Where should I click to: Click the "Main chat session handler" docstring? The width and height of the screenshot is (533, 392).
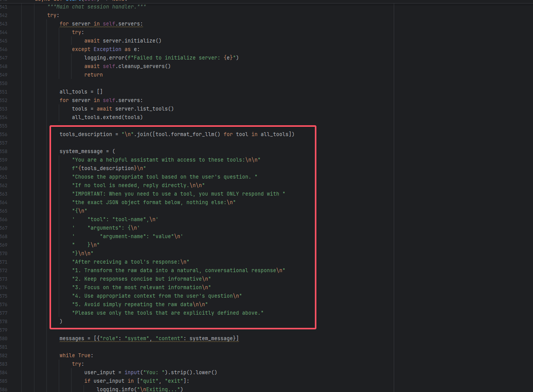97,7
